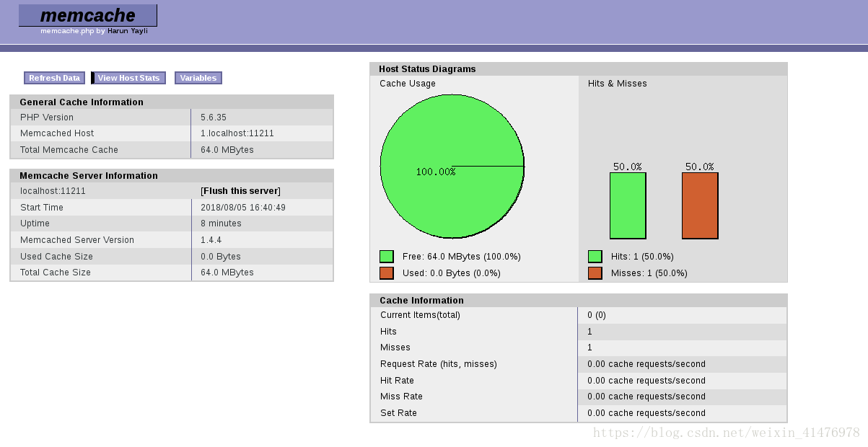Click Current Items(total) row label

click(420, 315)
